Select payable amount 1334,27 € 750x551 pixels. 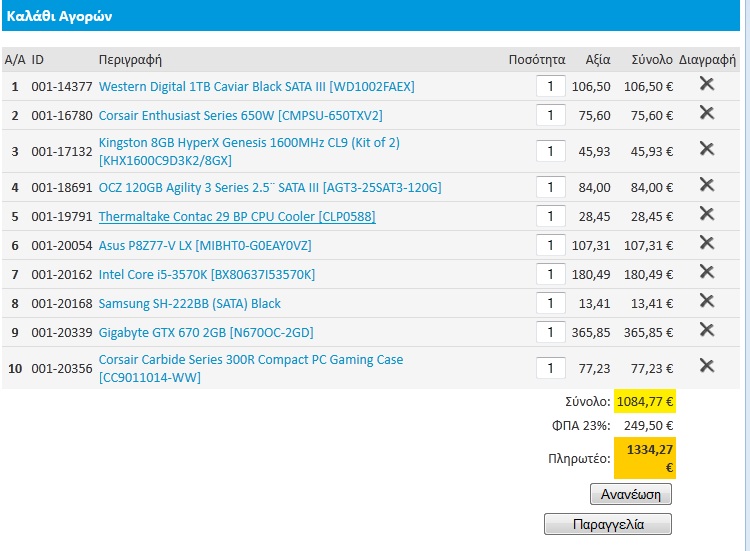[x=650, y=458]
